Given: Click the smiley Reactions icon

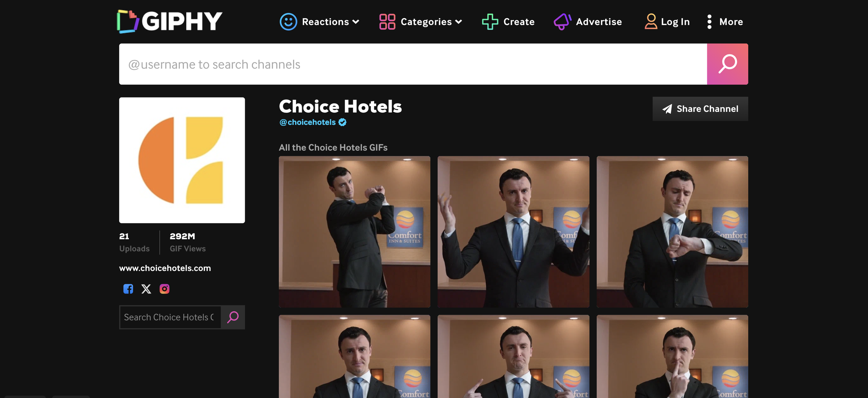Looking at the screenshot, I should coord(288,22).
